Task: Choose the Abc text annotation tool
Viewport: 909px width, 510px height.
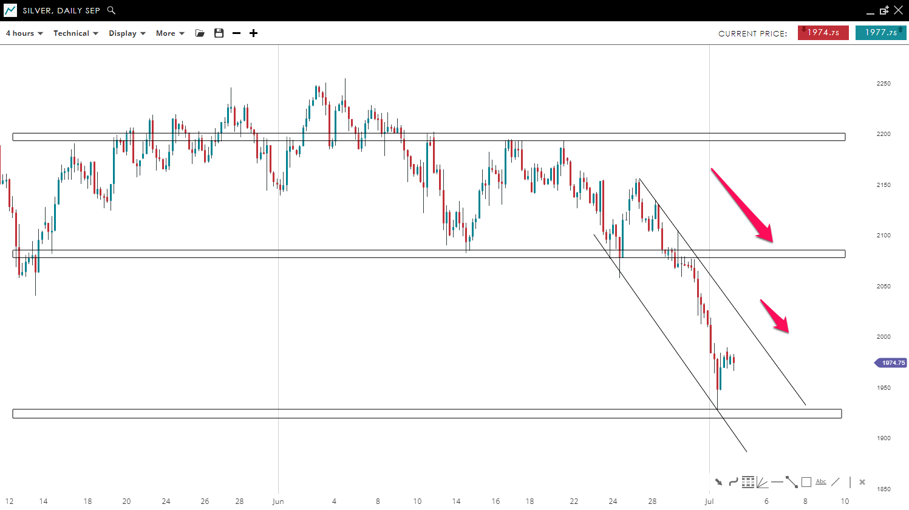Action: 821,482
